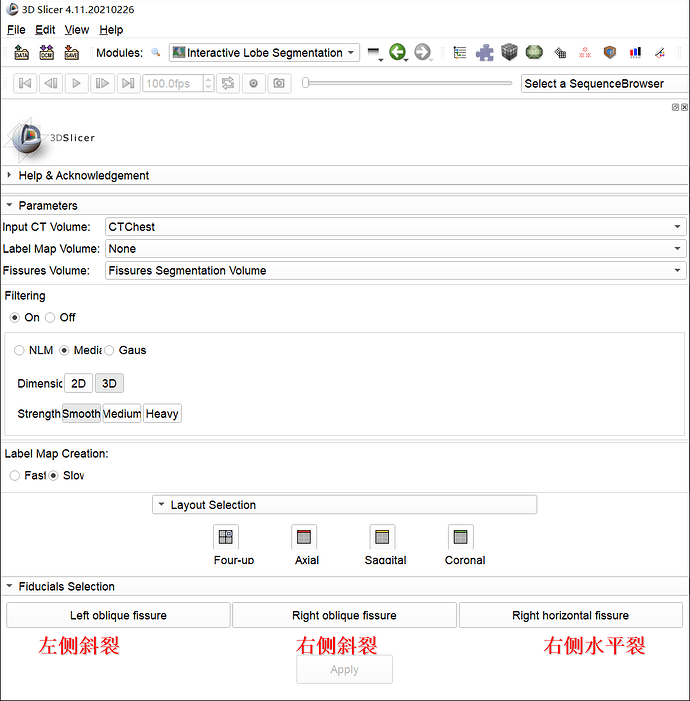Select the NLM filter radio option
This screenshot has width=690, height=701.
20,350
